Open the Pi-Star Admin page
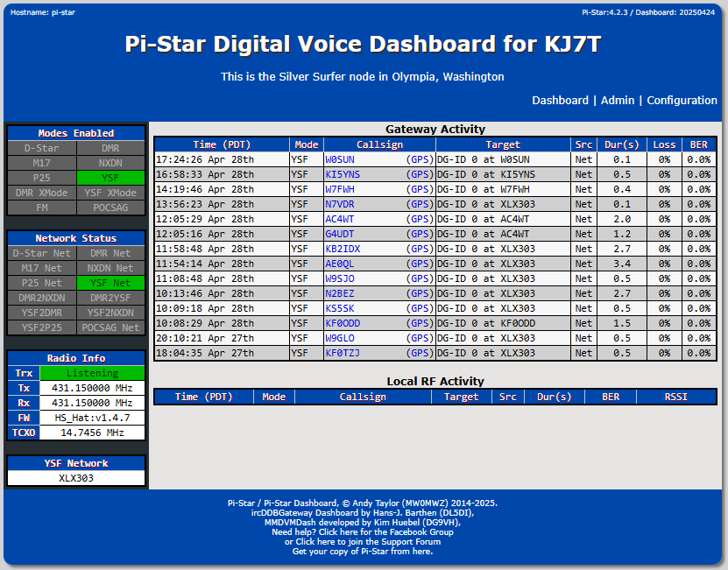This screenshot has height=570, width=728. [618, 101]
